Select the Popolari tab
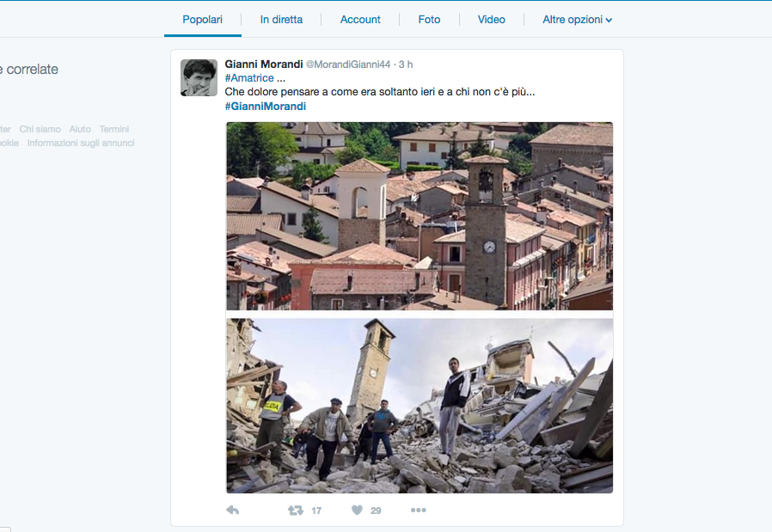Screen dimensions: 772x532 tap(202, 19)
